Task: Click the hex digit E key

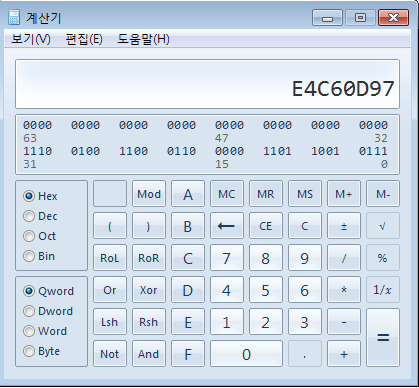Action: click(x=188, y=322)
